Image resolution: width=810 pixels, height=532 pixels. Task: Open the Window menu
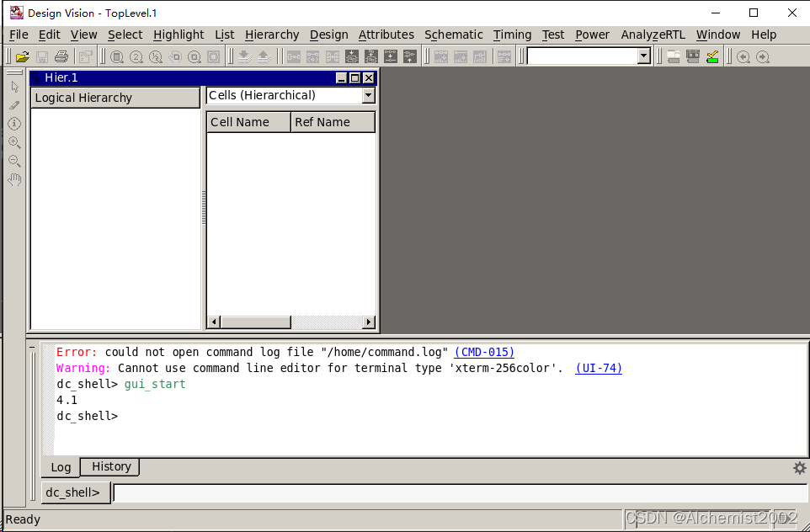pos(718,35)
